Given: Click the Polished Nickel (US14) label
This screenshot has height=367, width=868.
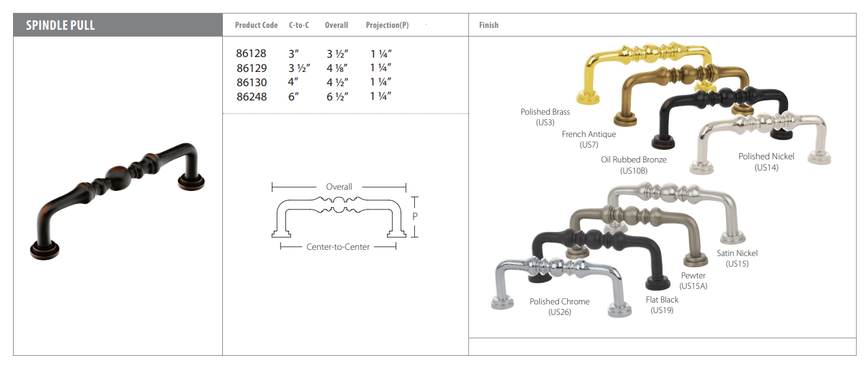Looking at the screenshot, I should pos(766,162).
